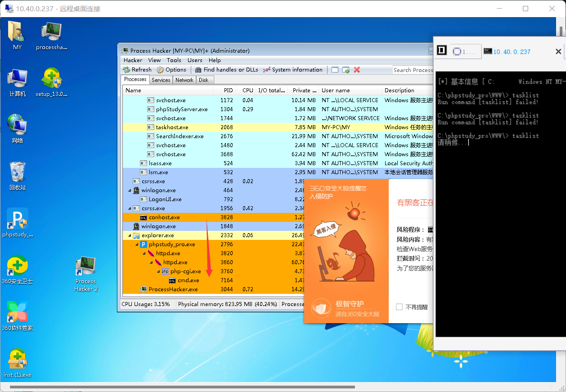Open Options from the Process Hacker toolbar
Viewport: 566px width, 392px height.
171,70
